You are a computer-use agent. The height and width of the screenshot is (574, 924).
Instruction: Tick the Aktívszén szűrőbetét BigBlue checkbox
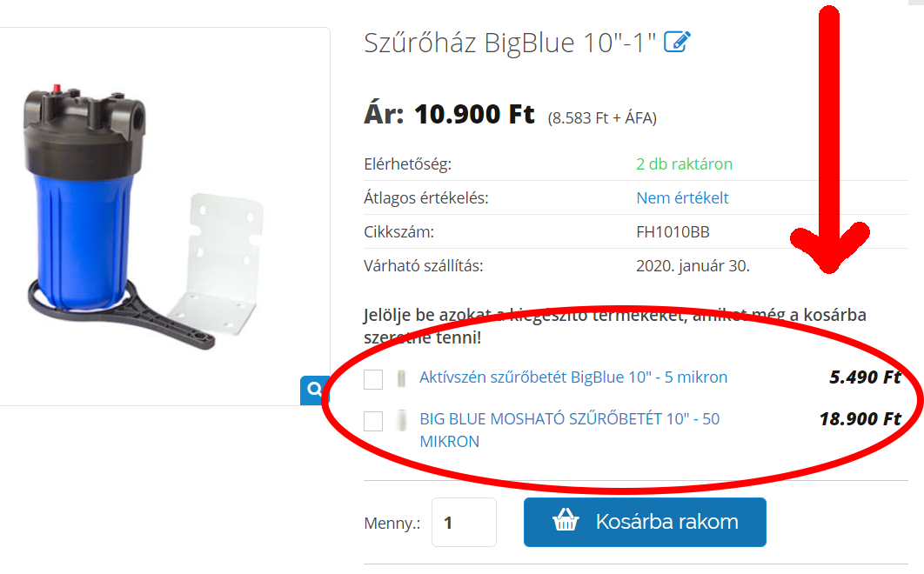coord(373,379)
